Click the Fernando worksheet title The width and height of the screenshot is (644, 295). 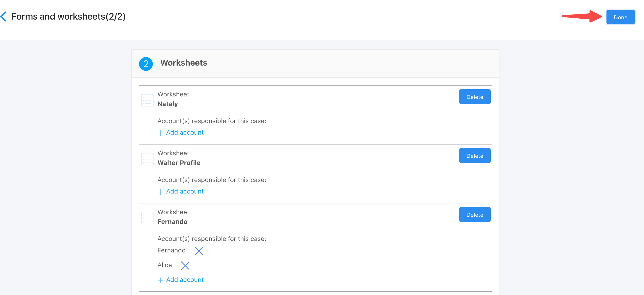click(x=172, y=222)
